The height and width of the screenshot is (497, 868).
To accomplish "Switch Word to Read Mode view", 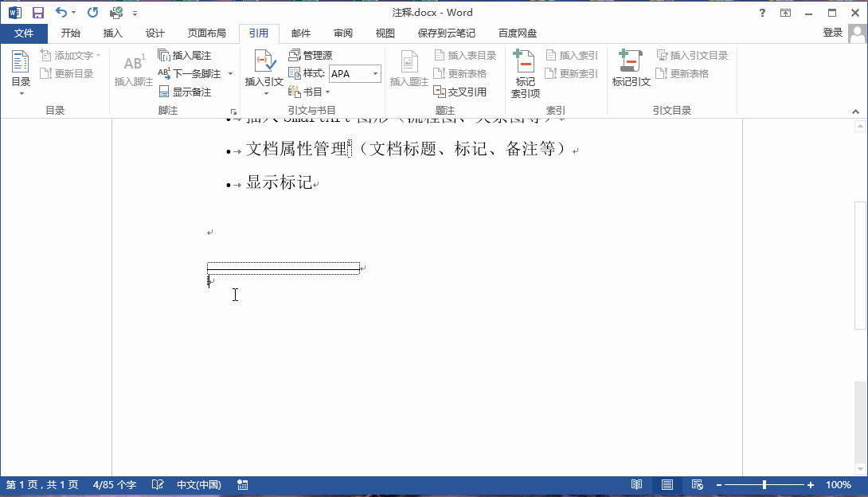I will click(636, 483).
